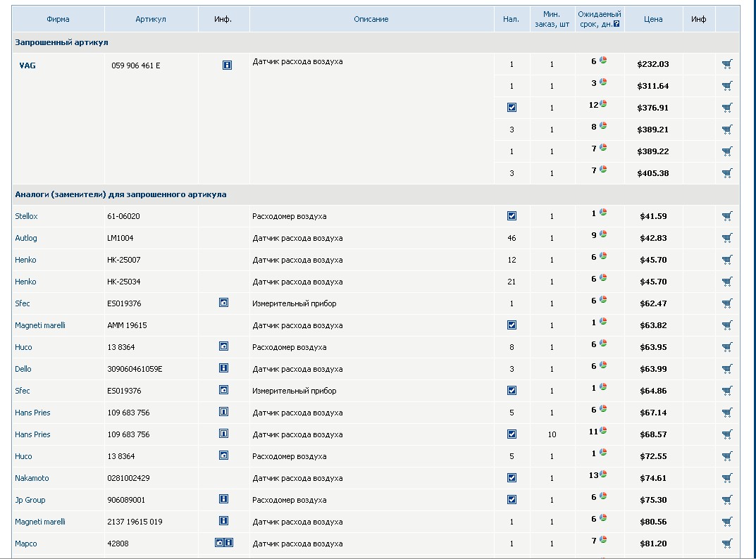This screenshot has width=756, height=559.
Task: Click availability checkmark in $376.91 VAG row
Action: [x=512, y=108]
